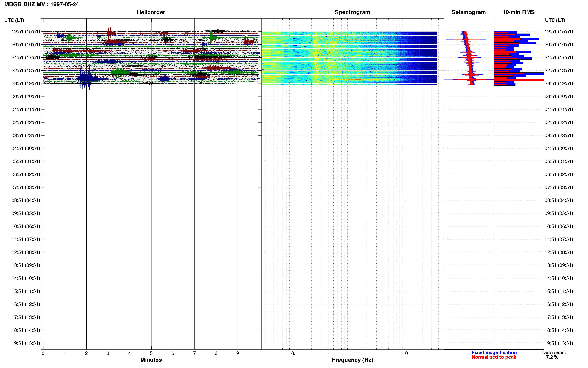
Task: Click the right '14:51 (10:51)' time label
Action: [x=559, y=278]
